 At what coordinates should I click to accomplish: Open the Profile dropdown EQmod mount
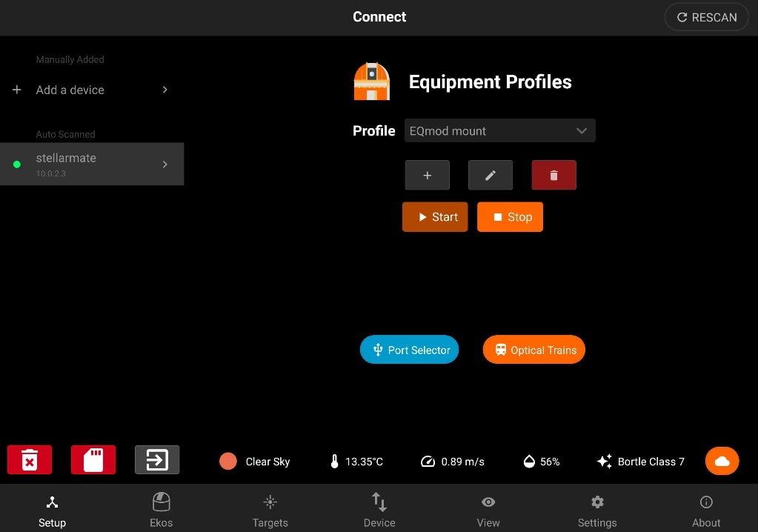pos(499,130)
